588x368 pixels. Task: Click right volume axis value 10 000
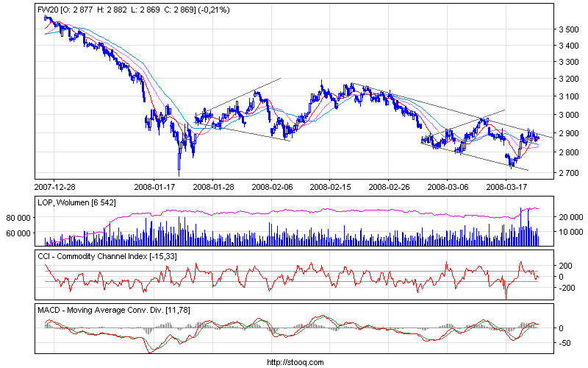click(x=571, y=232)
